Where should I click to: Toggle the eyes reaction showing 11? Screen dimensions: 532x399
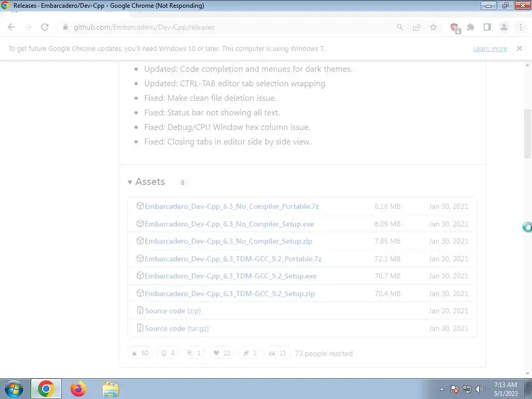[277, 353]
